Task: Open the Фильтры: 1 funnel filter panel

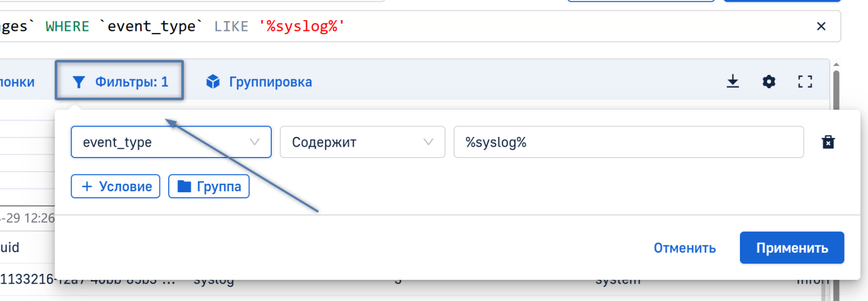Action: click(120, 82)
